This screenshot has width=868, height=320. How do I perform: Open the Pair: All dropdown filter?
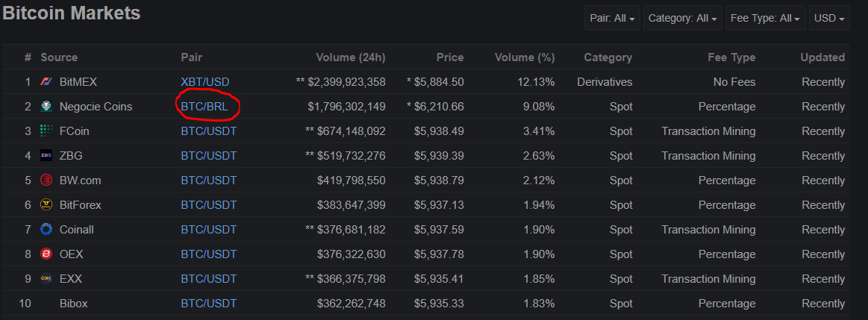(612, 18)
